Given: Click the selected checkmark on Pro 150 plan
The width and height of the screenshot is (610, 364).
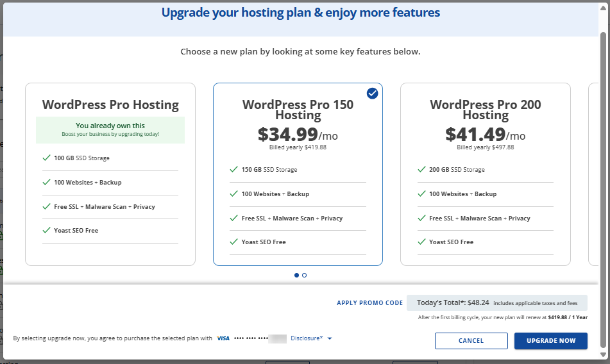Looking at the screenshot, I should coord(373,94).
